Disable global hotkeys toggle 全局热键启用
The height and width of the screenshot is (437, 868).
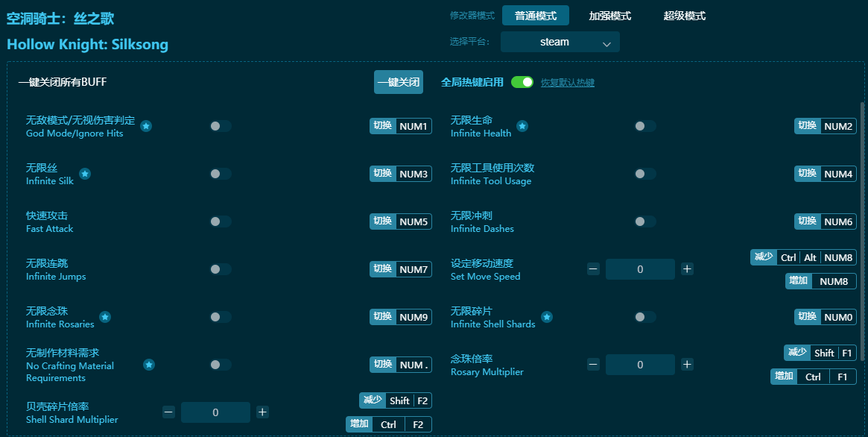click(x=522, y=82)
